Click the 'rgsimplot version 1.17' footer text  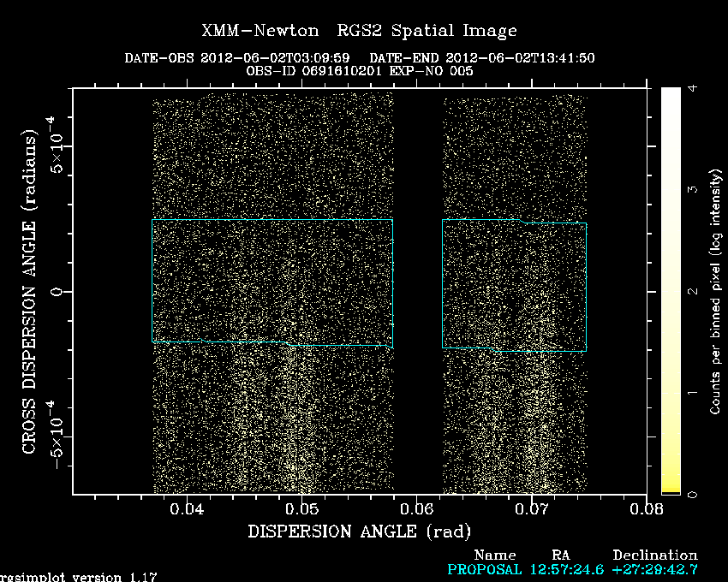coord(79,577)
